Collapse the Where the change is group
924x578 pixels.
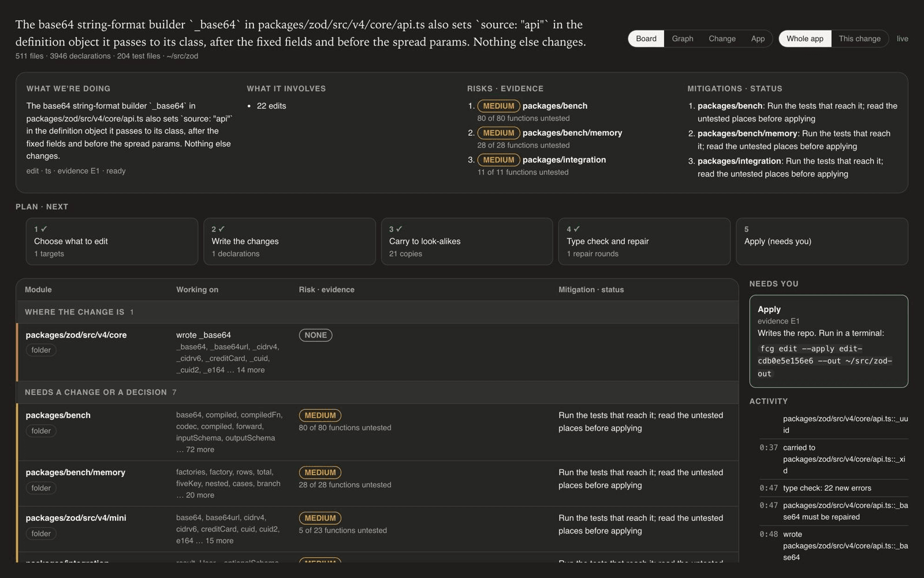click(x=377, y=312)
